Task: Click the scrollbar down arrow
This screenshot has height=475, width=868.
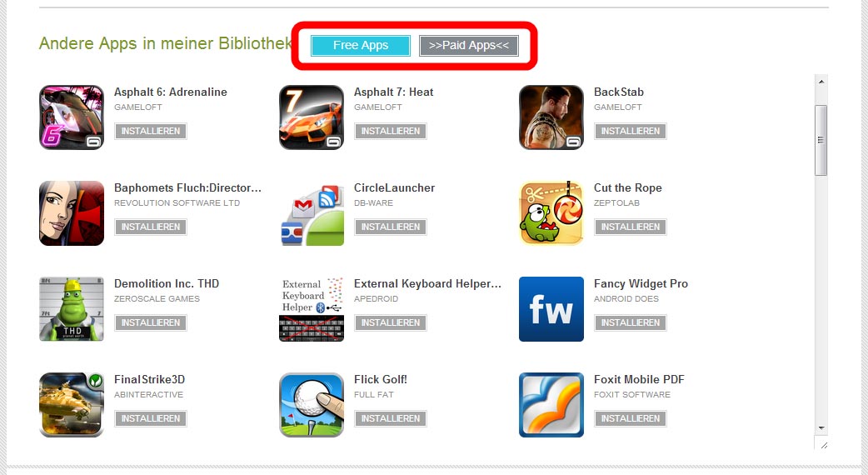Action: [821, 428]
